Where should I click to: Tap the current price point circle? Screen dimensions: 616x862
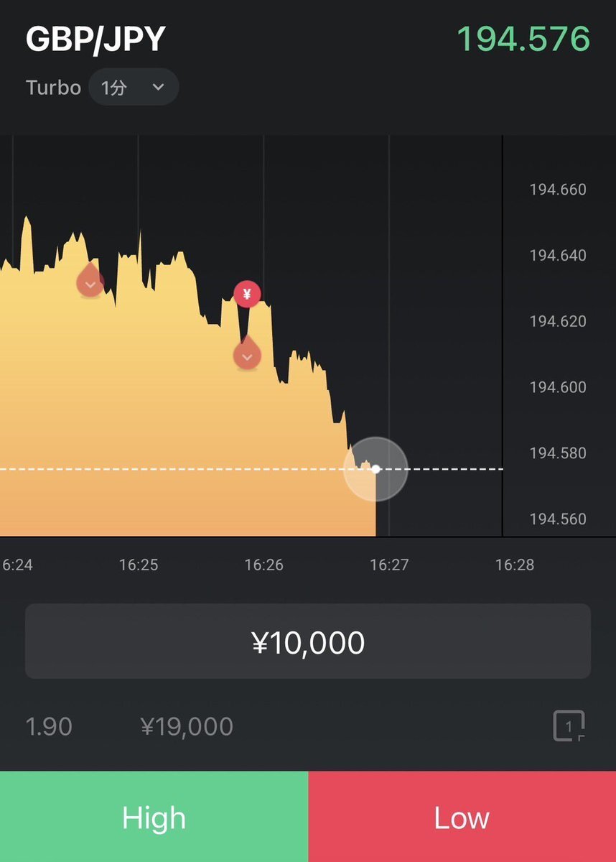point(375,469)
